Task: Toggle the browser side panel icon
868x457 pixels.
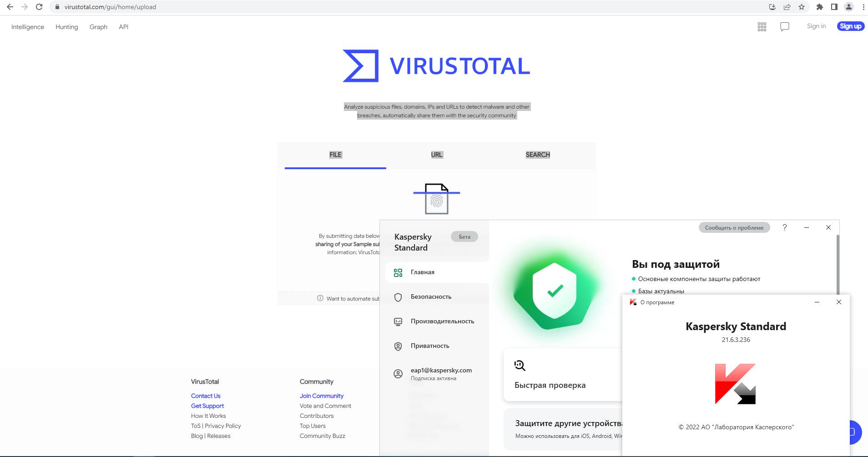Action: click(834, 7)
